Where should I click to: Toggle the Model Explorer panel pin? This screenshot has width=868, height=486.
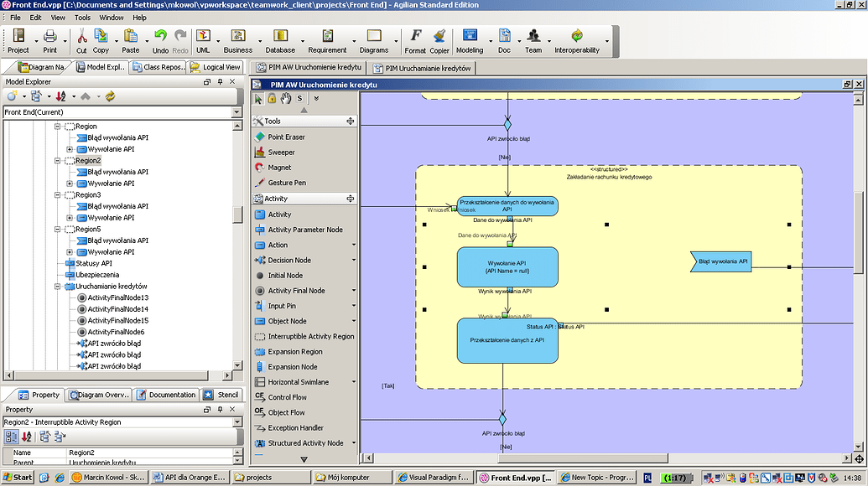(x=220, y=82)
